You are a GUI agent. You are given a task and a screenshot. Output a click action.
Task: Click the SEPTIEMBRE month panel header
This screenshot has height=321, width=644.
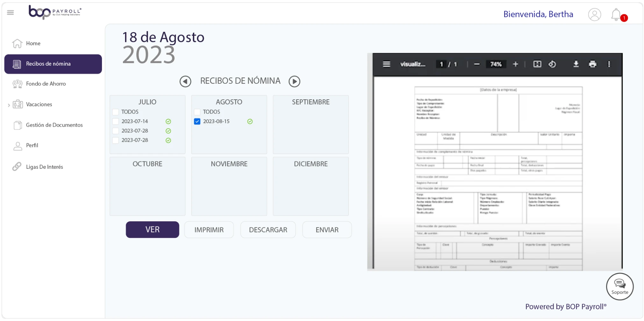(x=311, y=102)
